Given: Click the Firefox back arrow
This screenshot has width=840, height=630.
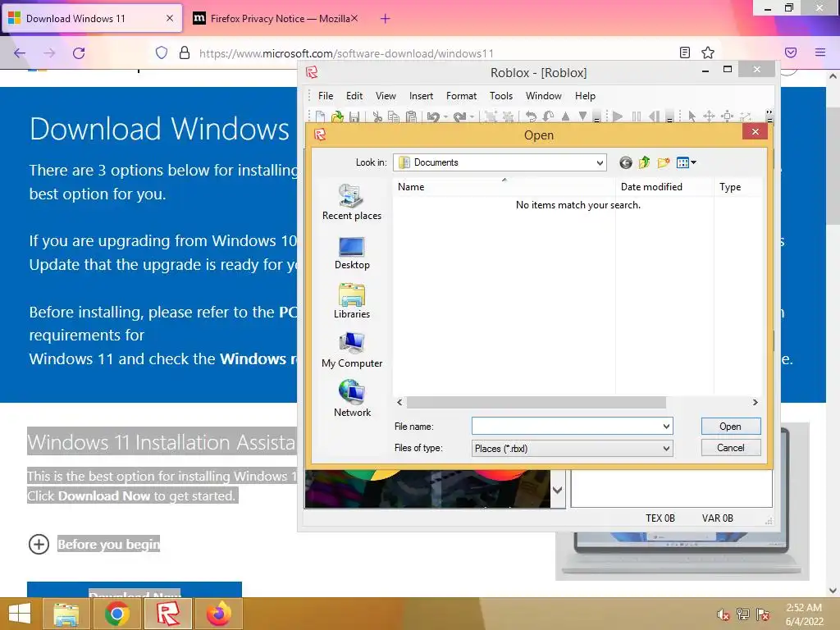Looking at the screenshot, I should click(20, 53).
